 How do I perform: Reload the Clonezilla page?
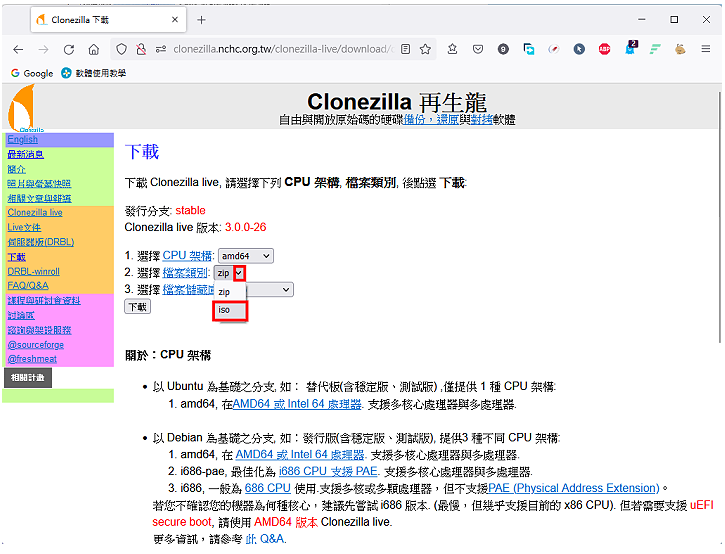(69, 49)
